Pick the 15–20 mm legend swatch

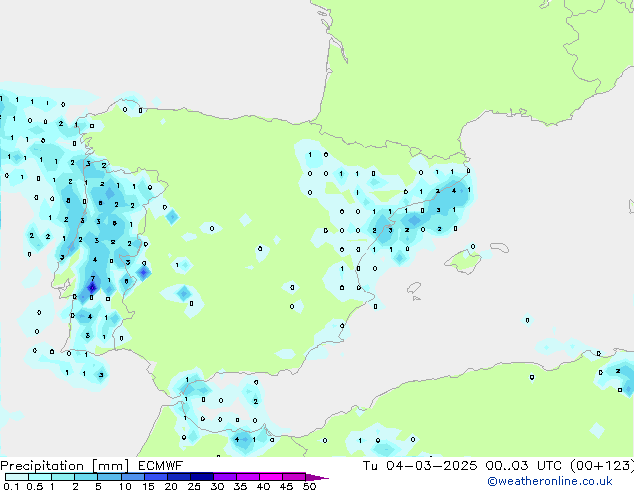click(155, 477)
